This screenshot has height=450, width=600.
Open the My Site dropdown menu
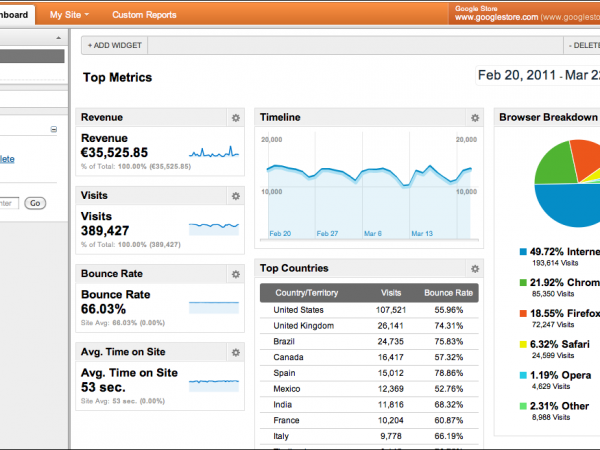point(69,15)
